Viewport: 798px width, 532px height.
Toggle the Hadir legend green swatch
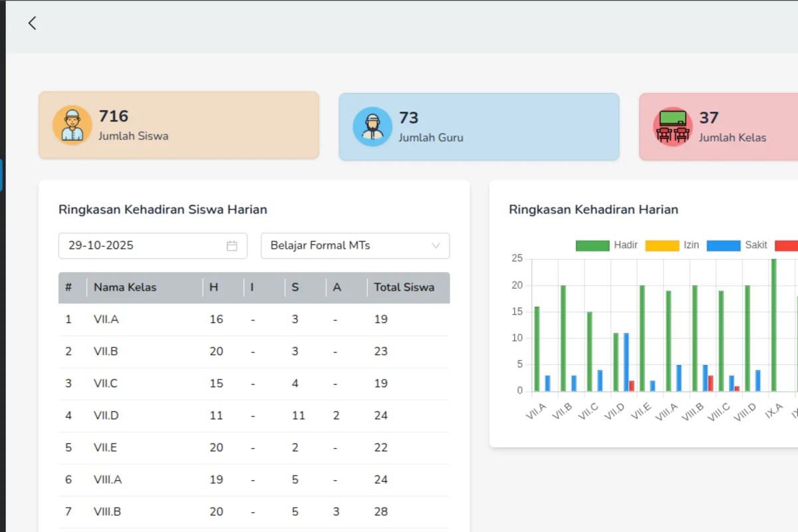pyautogui.click(x=593, y=245)
